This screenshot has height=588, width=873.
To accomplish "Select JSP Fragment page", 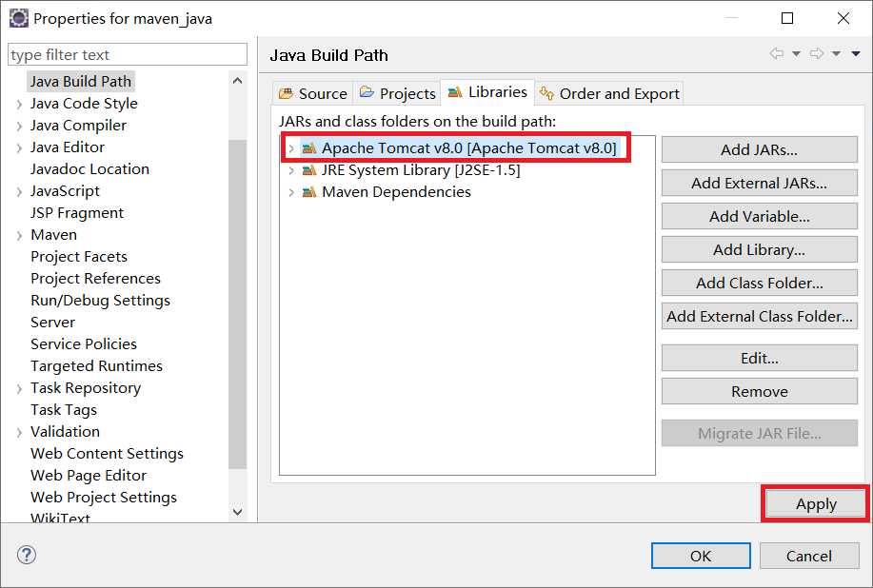I will click(x=77, y=213).
